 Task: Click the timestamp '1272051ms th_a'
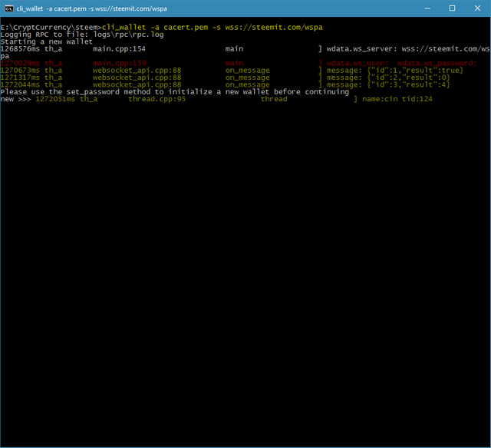67,99
